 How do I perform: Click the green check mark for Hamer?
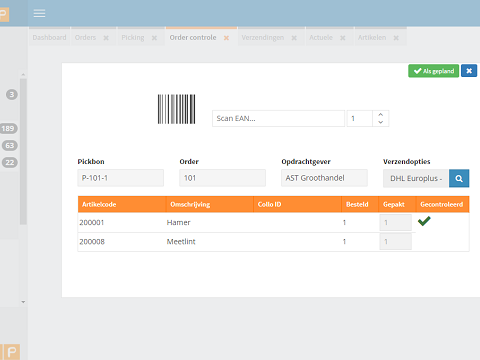point(424,221)
